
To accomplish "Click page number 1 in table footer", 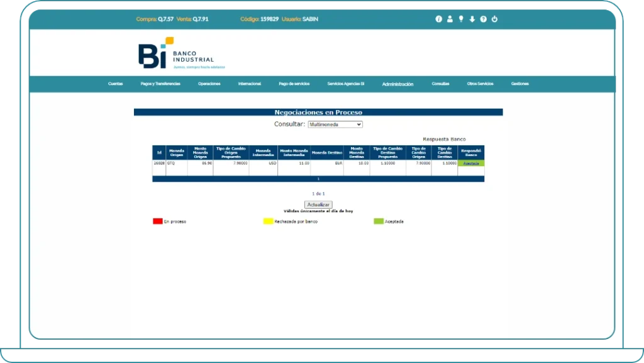I will click(x=318, y=179).
